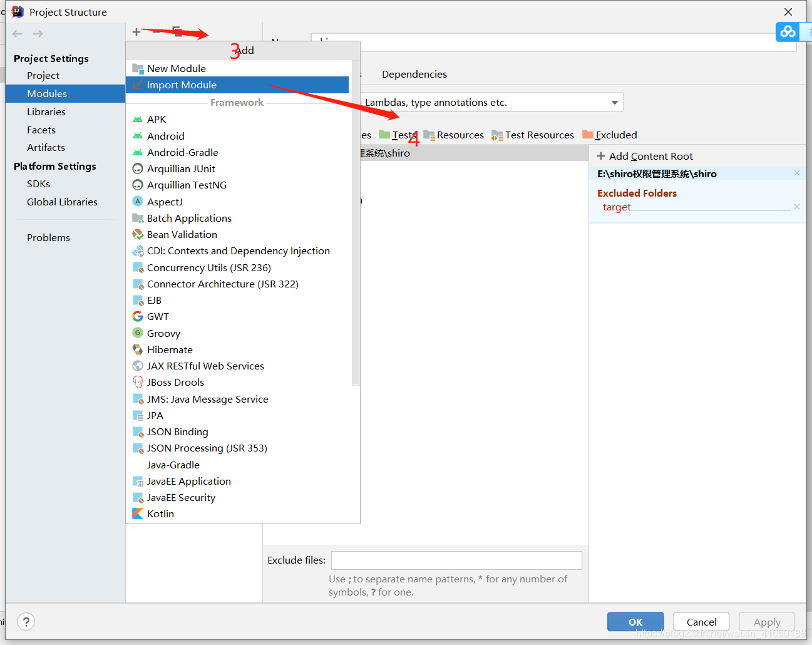
Task: Click the OK button
Action: click(x=635, y=622)
